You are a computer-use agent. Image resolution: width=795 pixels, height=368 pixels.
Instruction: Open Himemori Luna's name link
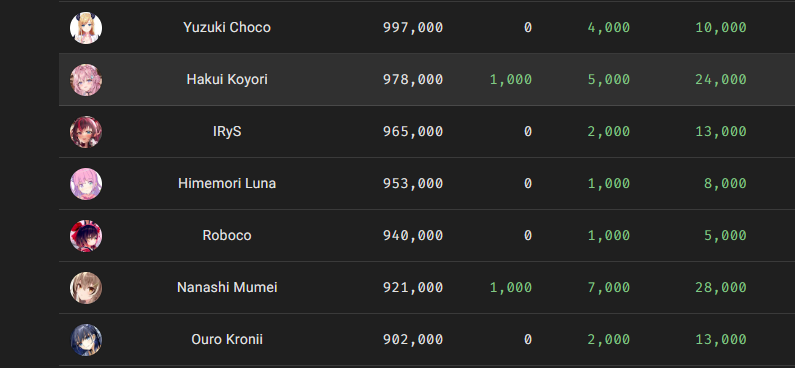[x=227, y=183]
